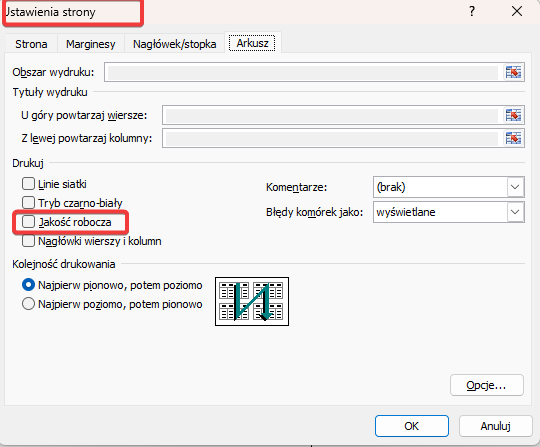
Task: Close the Ustawienia strony dialog
Action: tap(517, 11)
